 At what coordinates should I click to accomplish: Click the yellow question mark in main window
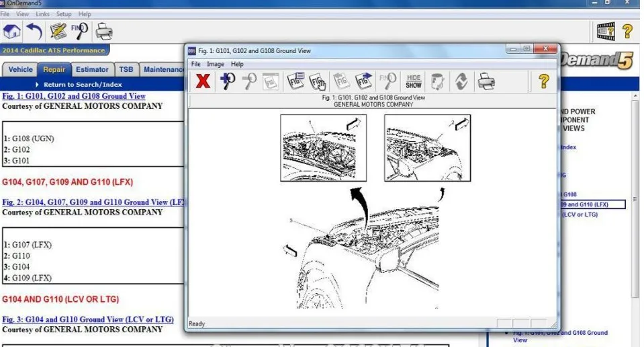[627, 32]
